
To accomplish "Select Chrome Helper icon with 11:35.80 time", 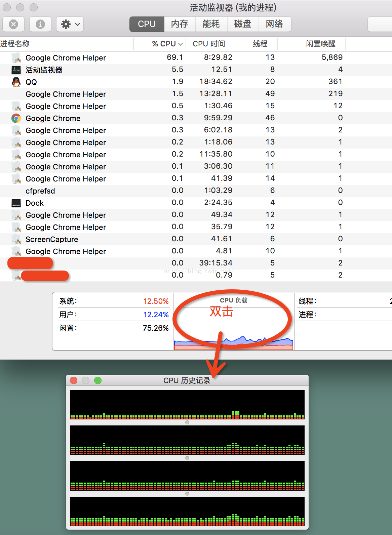I will click(16, 155).
